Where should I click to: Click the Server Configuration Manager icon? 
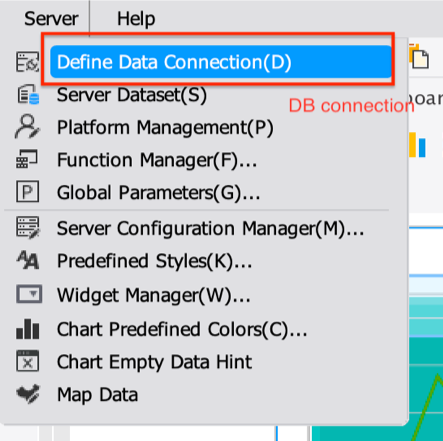28,227
